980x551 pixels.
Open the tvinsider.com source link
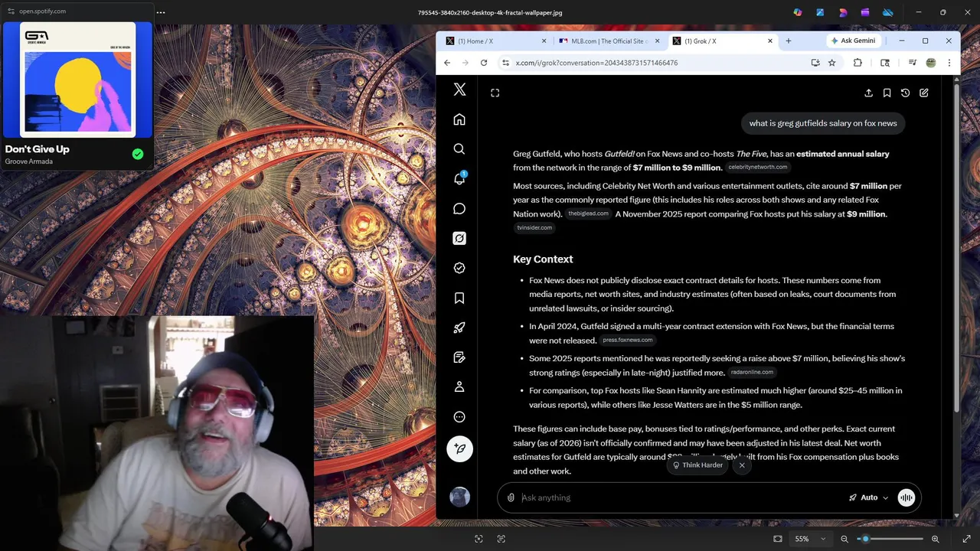pyautogui.click(x=534, y=227)
